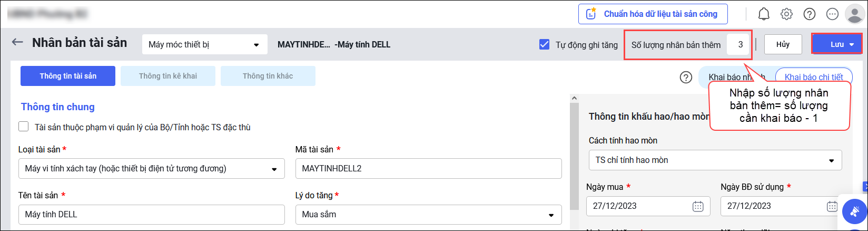Switch to Khai báo chi tiết mode

tap(813, 77)
